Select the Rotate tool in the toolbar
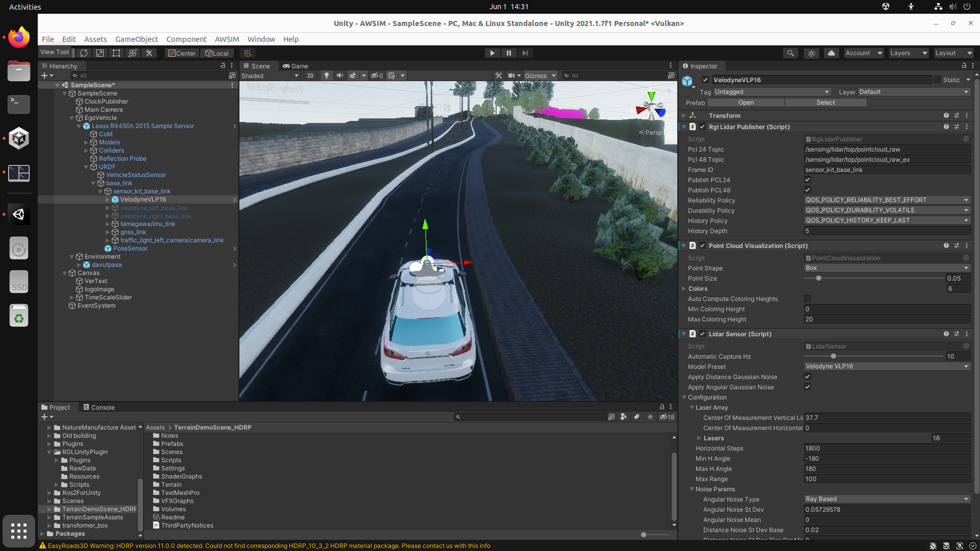Screen dimensions: 980x551 tap(83, 53)
